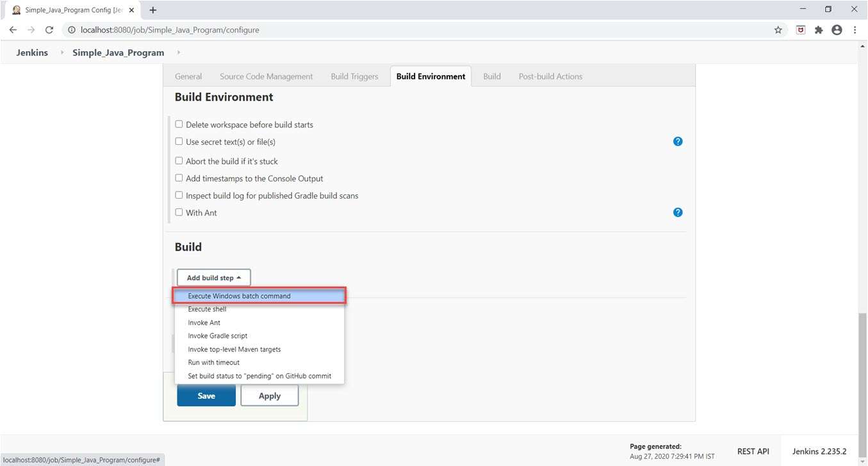Screen dimensions: 868x466
Task: Click the browser forward arrow
Action: click(31, 29)
